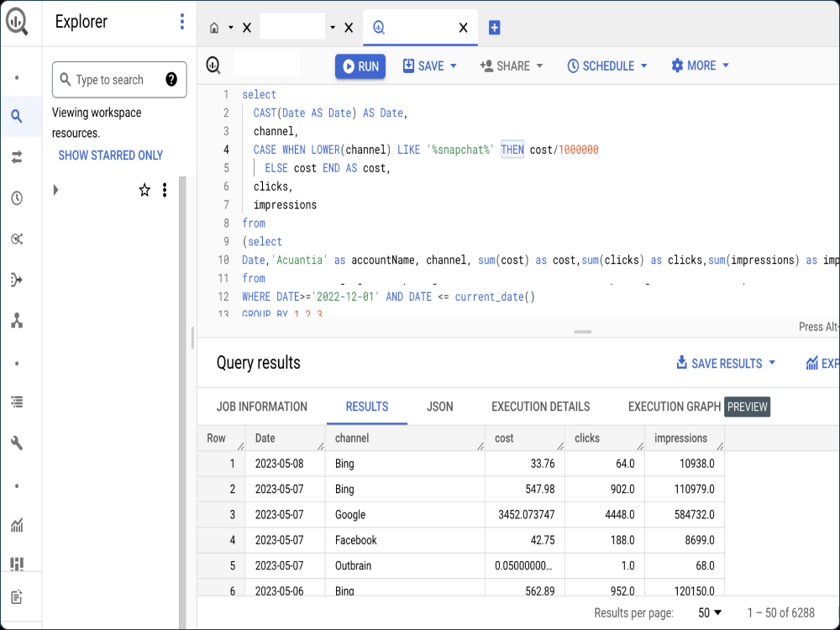Click the Date resize grip in the column header

pyautogui.click(x=320, y=446)
